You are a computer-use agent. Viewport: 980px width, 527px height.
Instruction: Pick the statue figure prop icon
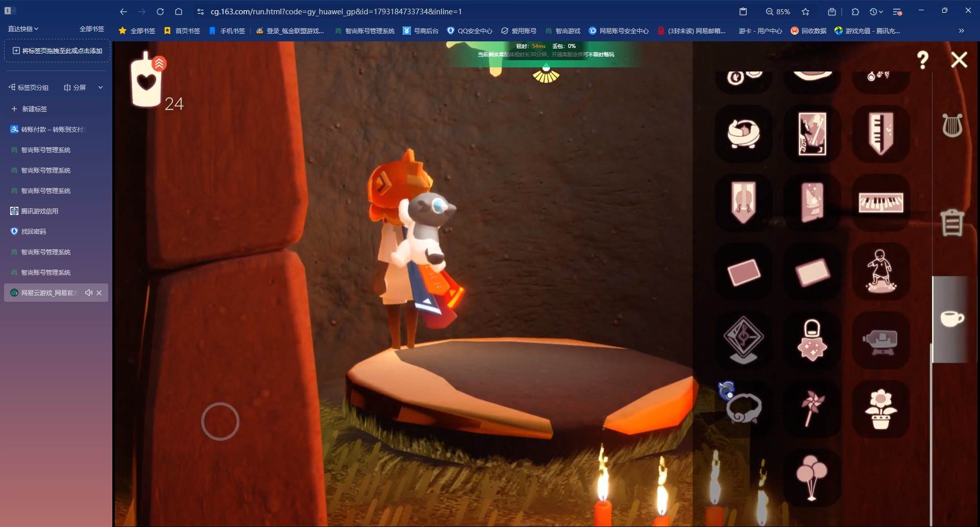[880, 271]
